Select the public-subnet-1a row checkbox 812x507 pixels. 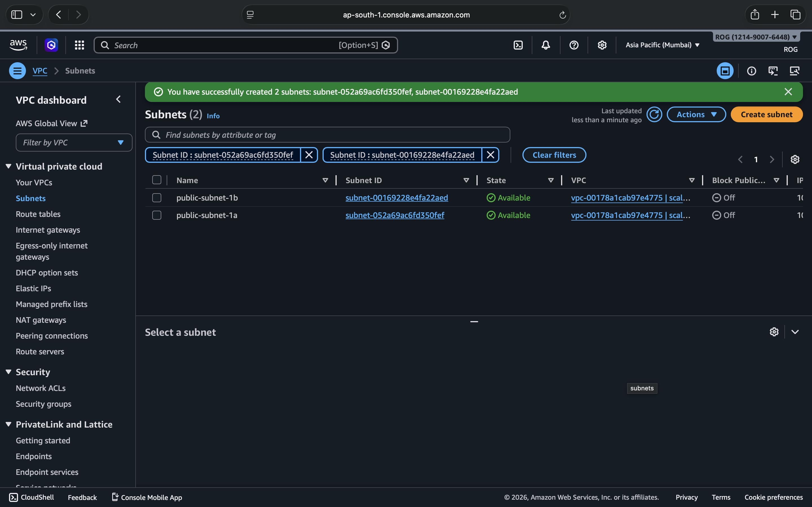[157, 215]
